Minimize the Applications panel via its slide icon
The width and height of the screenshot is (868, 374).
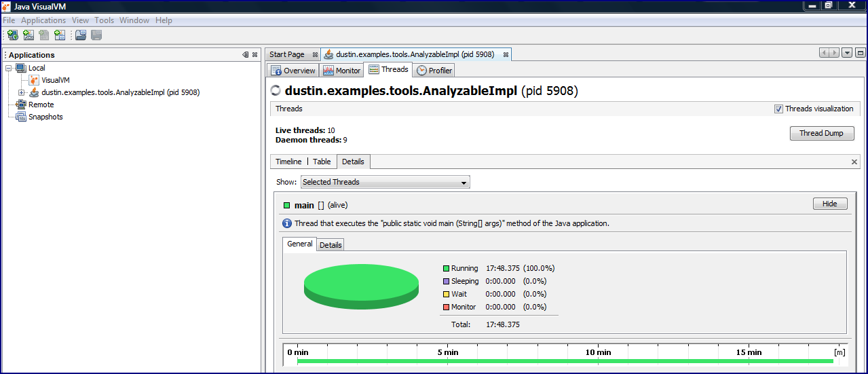pos(246,55)
